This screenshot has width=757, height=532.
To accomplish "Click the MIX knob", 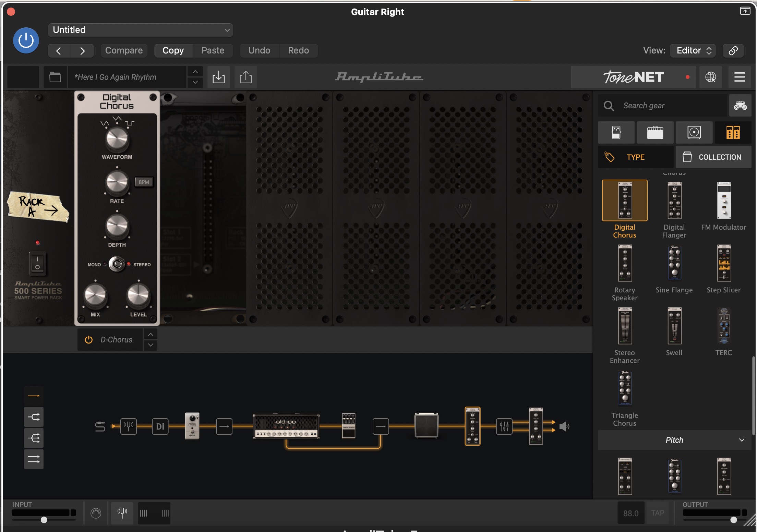I will [x=95, y=296].
